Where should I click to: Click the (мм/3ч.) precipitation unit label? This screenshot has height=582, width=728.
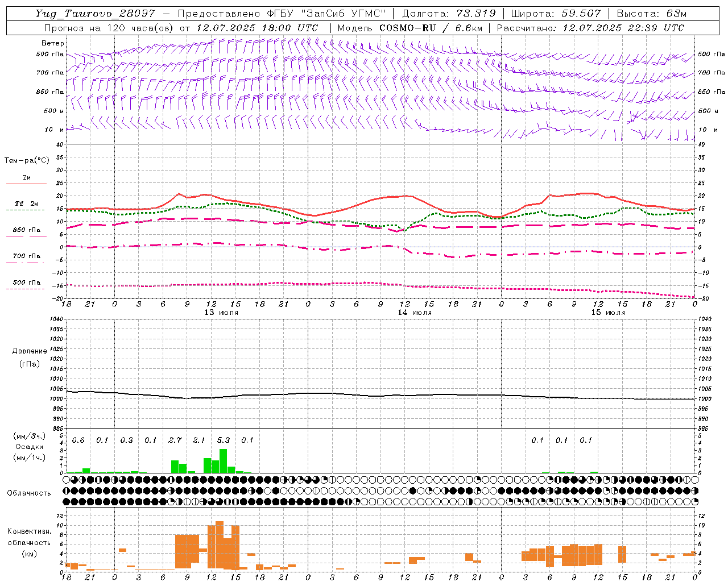(30, 436)
